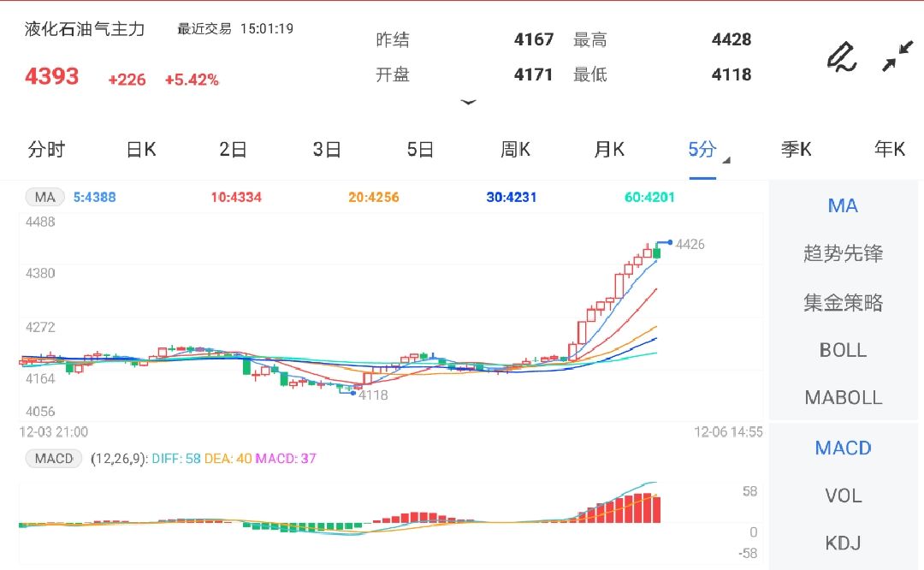Image resolution: width=924 pixels, height=570 pixels.
Task: Switch to the 日K tab
Action: coord(139,149)
